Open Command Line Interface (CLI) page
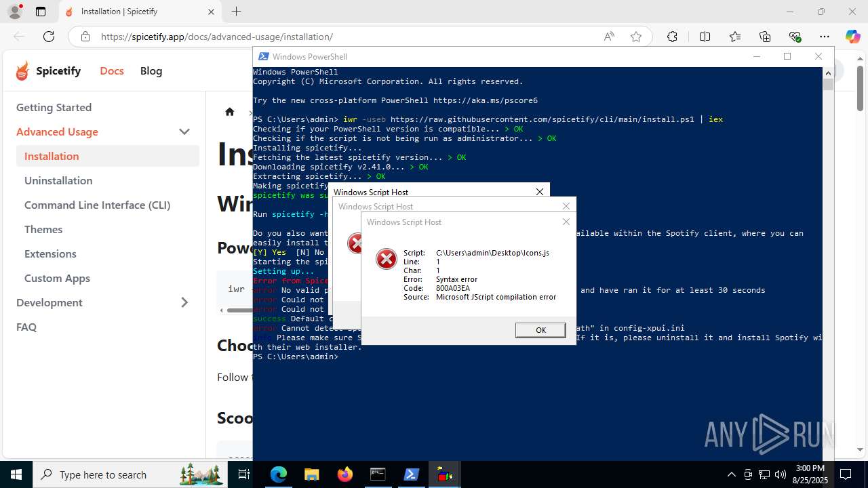Screen dimensions: 868x488 click(97, 205)
